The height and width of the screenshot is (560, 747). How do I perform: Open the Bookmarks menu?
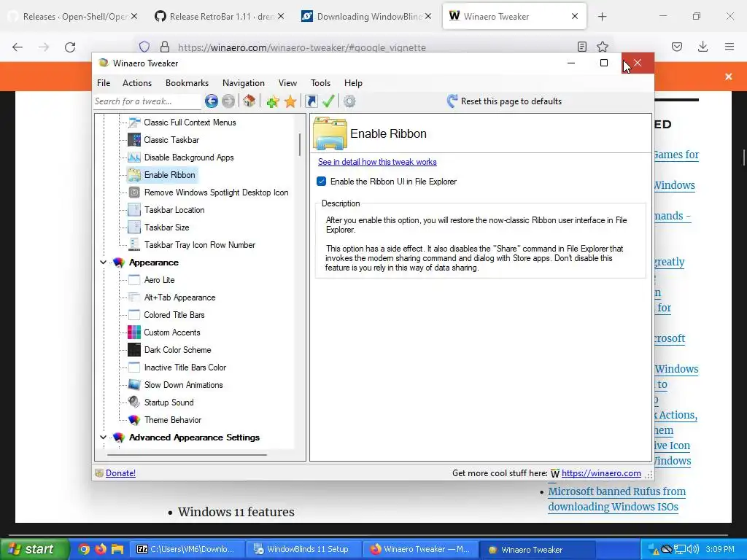187,83
